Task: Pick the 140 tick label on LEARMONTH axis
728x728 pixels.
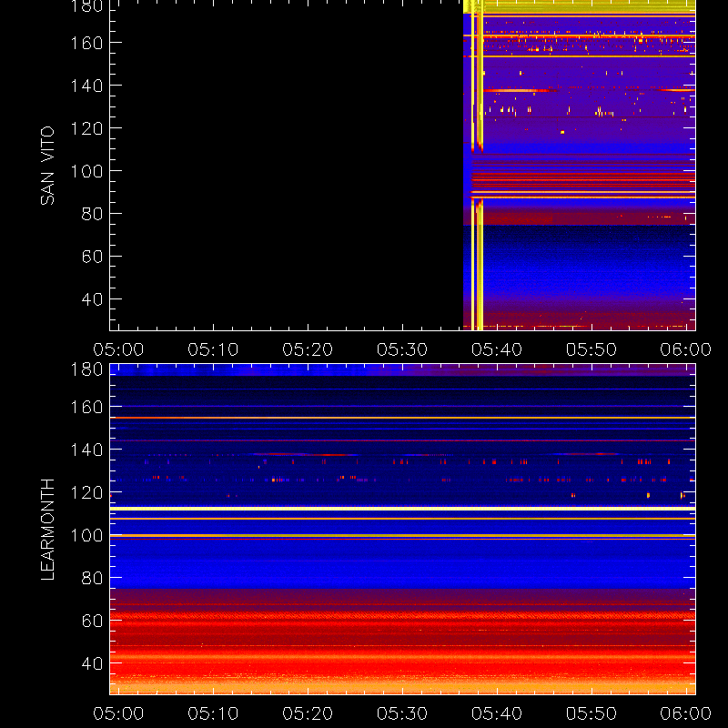Action: coord(86,450)
